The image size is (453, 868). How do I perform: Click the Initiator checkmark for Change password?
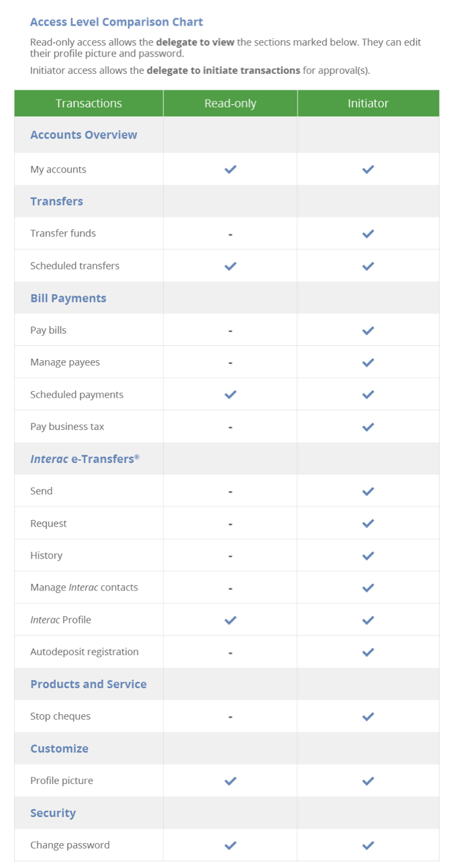coord(368,845)
